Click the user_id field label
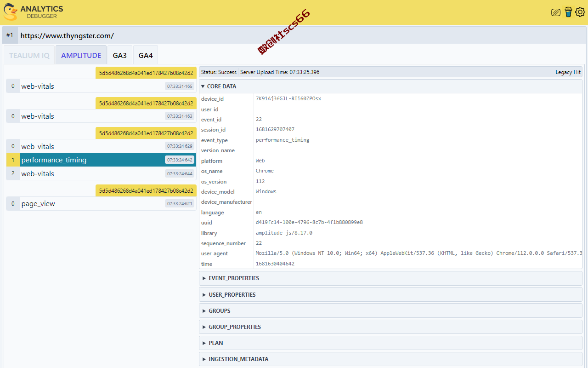This screenshot has width=588, height=368. pyautogui.click(x=209, y=109)
